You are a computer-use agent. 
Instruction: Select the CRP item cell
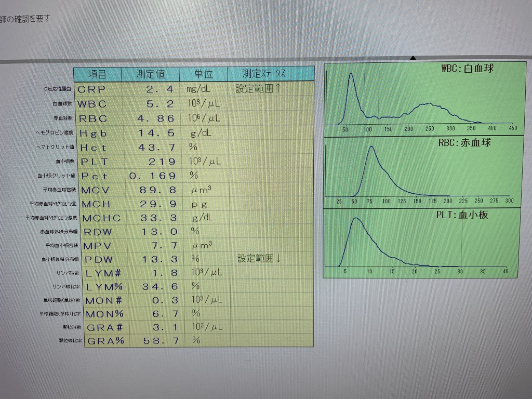98,89
